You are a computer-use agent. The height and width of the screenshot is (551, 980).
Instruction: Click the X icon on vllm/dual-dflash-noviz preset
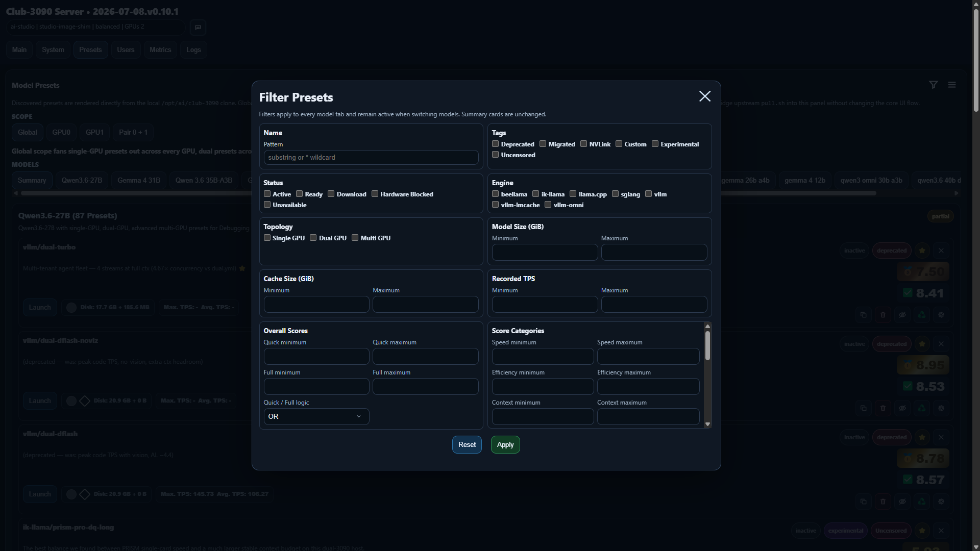pos(941,344)
